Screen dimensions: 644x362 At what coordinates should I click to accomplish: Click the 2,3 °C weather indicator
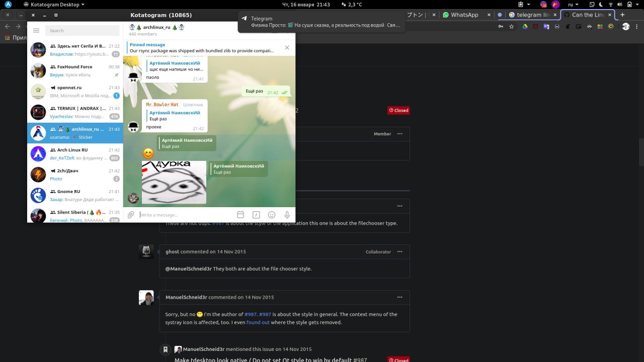(351, 5)
